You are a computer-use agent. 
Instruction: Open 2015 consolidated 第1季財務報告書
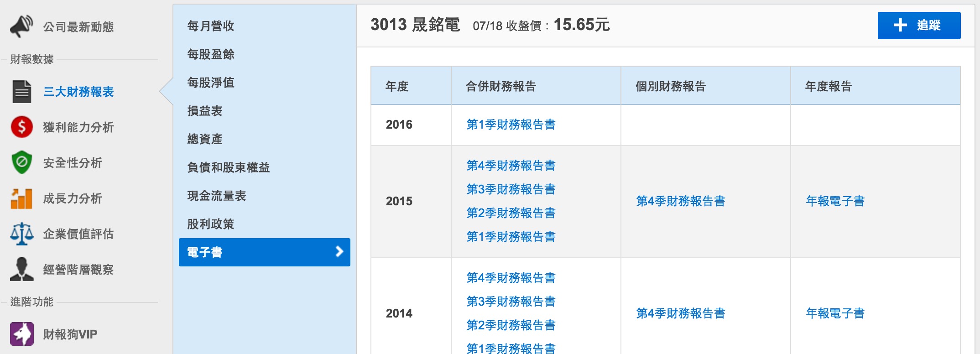point(511,237)
